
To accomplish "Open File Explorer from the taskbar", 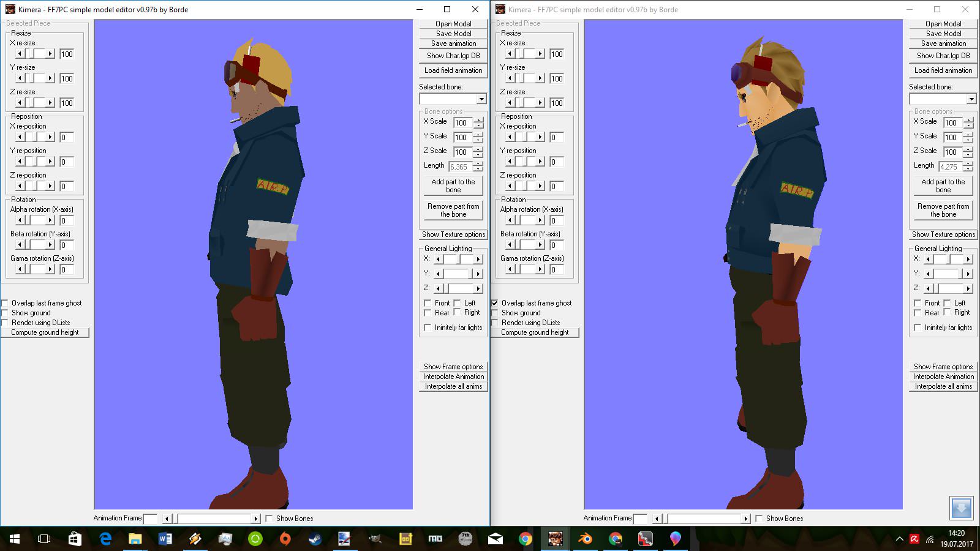I will 135,539.
